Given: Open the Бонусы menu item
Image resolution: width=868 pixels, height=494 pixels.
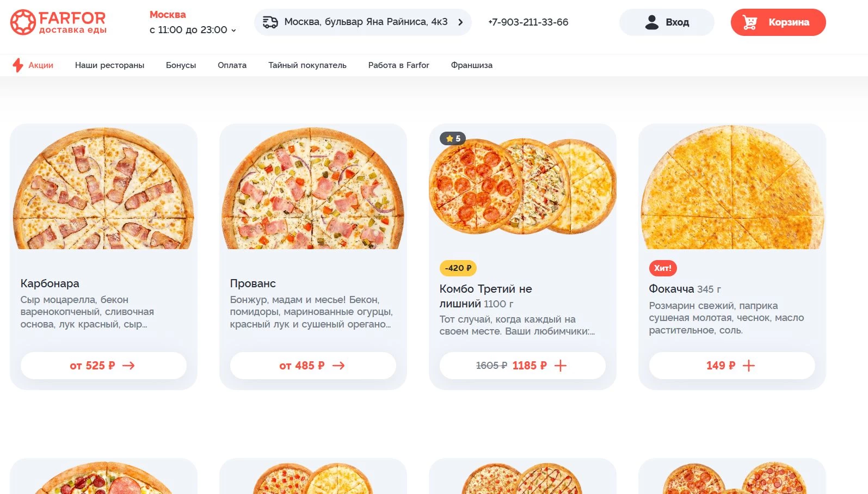Looking at the screenshot, I should 181,65.
